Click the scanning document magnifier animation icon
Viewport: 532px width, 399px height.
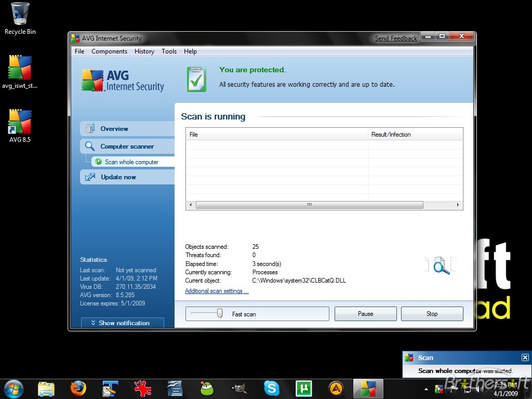tap(441, 265)
